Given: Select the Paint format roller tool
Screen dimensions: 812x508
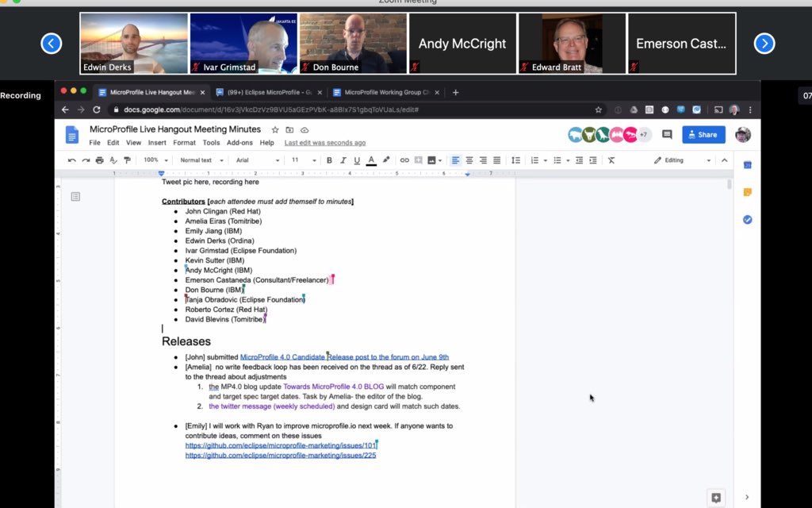Looking at the screenshot, I should tap(127, 160).
